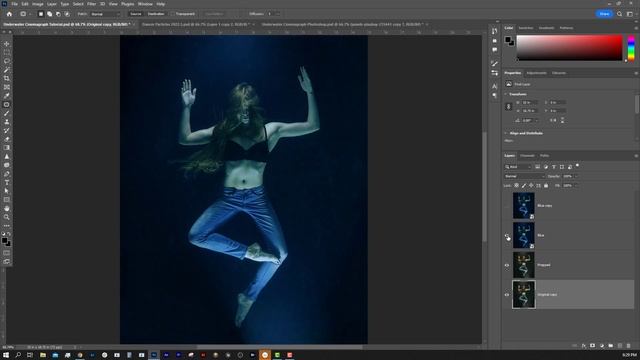640x360 pixels.
Task: Click the Windows Start button
Action: point(6,355)
